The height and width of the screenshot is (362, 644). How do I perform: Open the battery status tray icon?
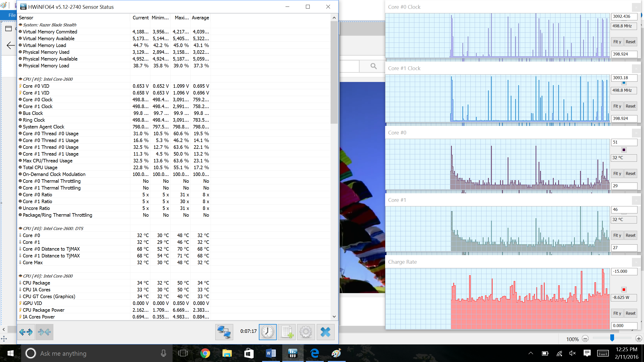pos(545,353)
